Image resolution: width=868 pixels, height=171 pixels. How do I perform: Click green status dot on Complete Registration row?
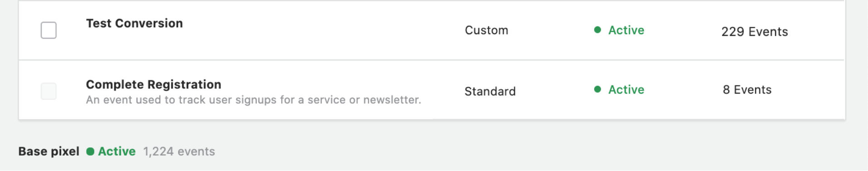click(x=597, y=90)
